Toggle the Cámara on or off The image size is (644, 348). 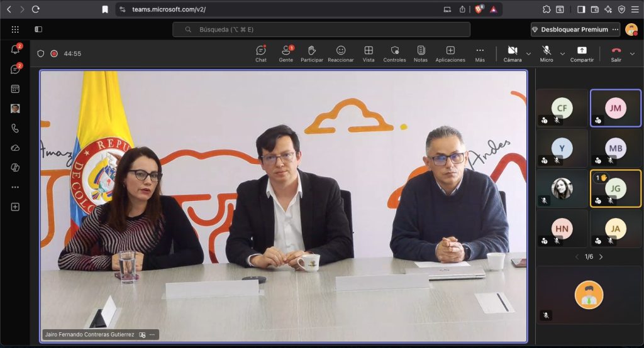click(x=512, y=53)
